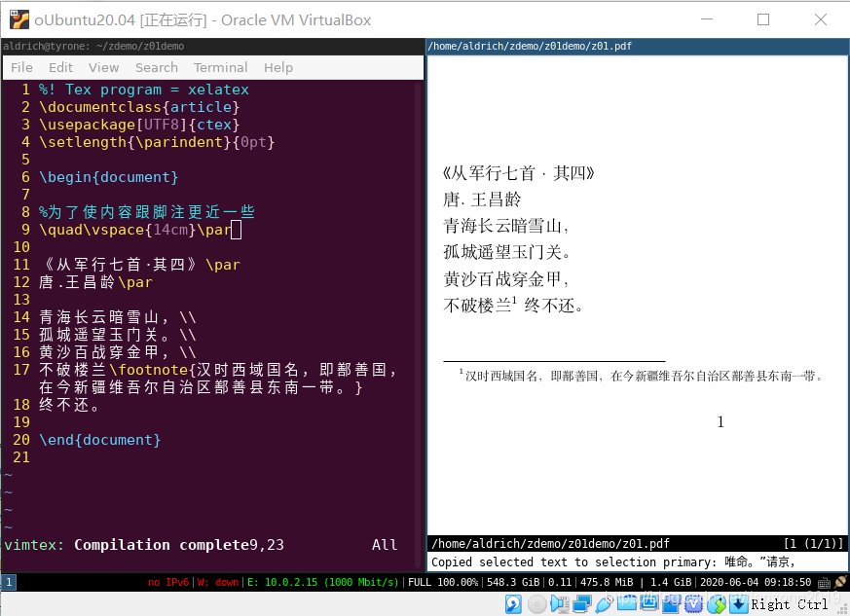Click the '548.3 GiB' disk status
Screen dimensions: 850x616
[513, 582]
